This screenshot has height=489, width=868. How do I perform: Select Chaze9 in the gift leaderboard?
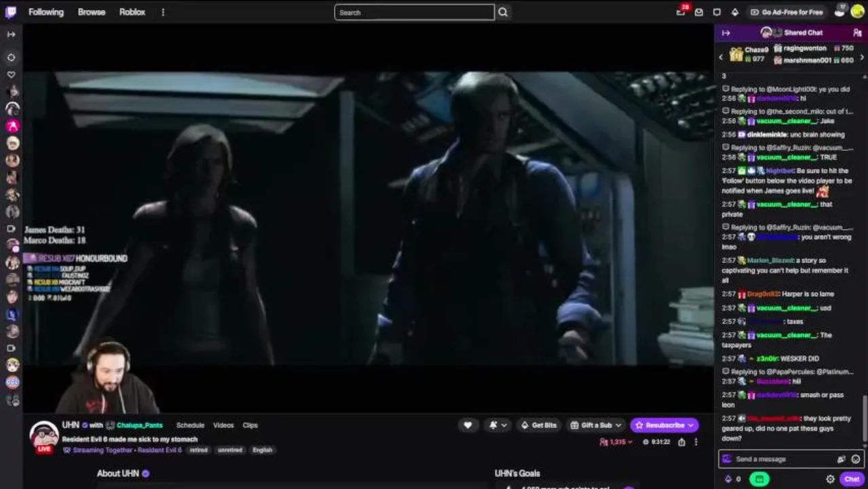click(x=756, y=50)
